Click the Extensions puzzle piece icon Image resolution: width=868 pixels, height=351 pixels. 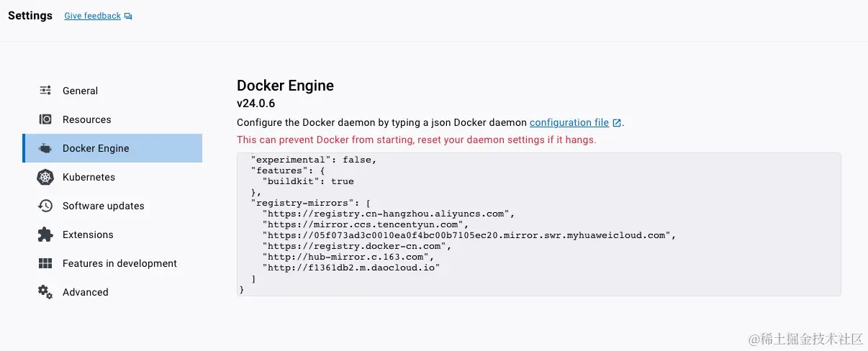coord(45,234)
